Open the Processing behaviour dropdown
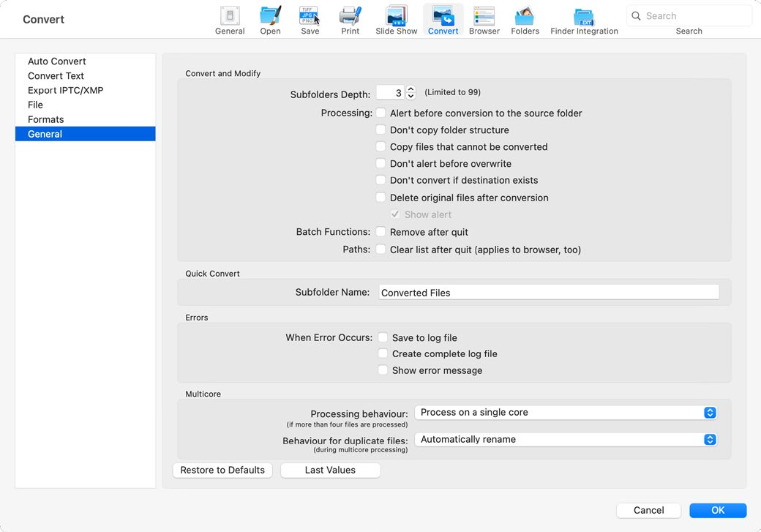Screen dimensions: 761x532 click(x=566, y=413)
